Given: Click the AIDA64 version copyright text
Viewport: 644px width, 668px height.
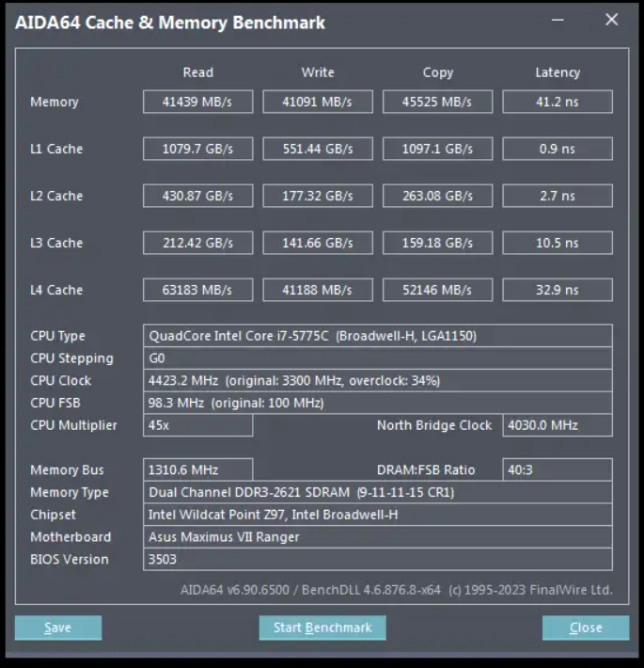Looking at the screenshot, I should [x=397, y=590].
